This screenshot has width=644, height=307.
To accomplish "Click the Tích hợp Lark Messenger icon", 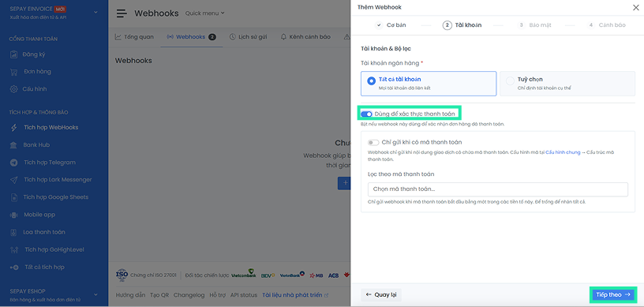I will point(13,180).
